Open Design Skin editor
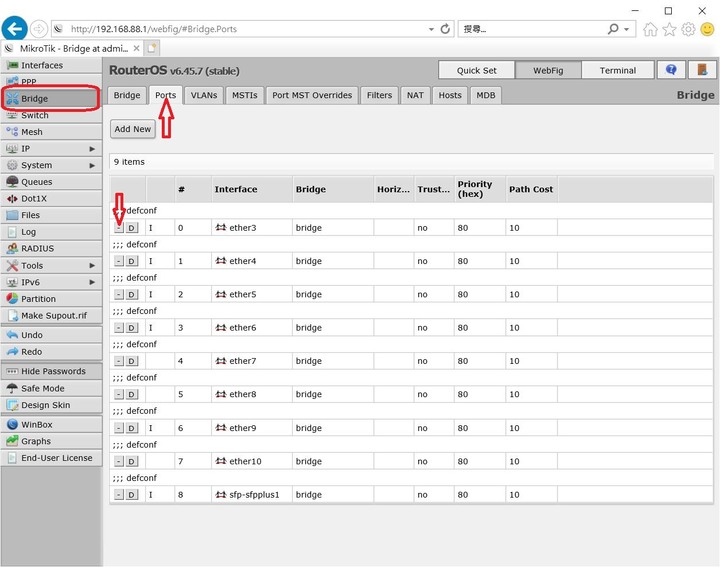 click(51, 405)
